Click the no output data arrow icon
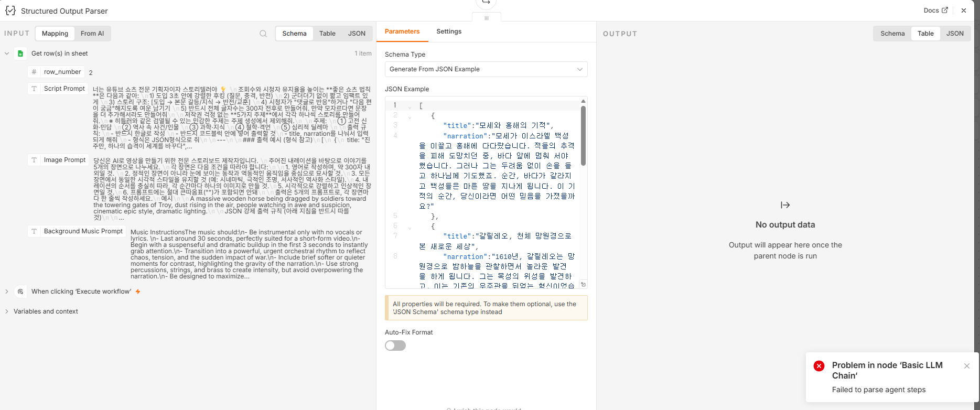This screenshot has height=410, width=980. 785,205
